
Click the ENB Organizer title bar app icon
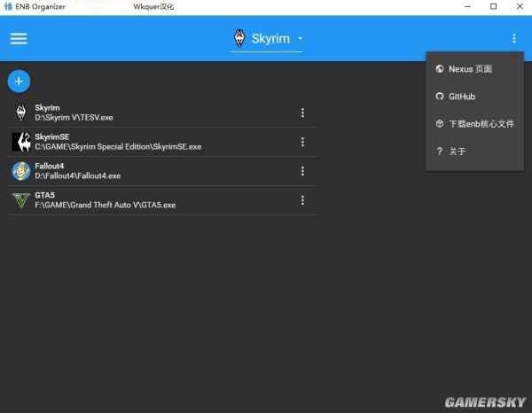click(x=8, y=6)
